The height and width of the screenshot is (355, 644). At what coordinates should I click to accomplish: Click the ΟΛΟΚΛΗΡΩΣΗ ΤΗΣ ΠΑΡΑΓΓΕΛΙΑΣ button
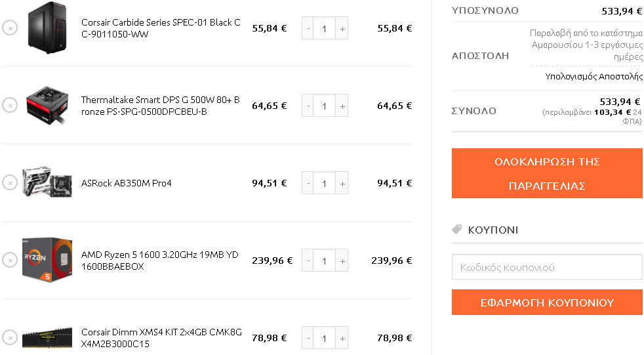point(547,173)
